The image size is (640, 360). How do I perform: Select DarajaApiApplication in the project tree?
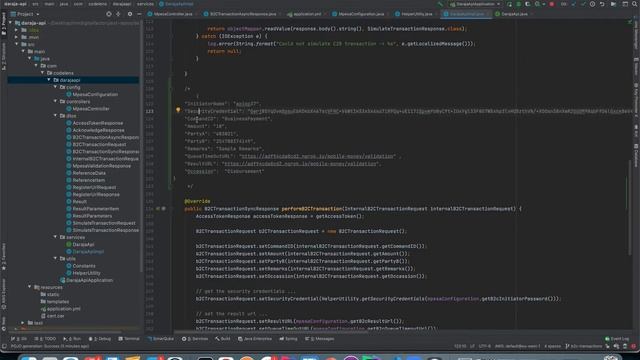86,280
